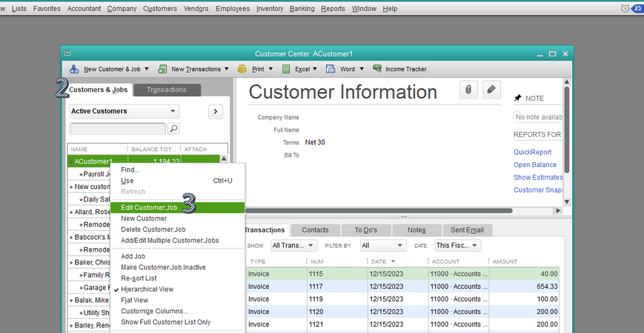This screenshot has width=644, height=333.
Task: Click the Print printer icon
Action: tap(242, 69)
